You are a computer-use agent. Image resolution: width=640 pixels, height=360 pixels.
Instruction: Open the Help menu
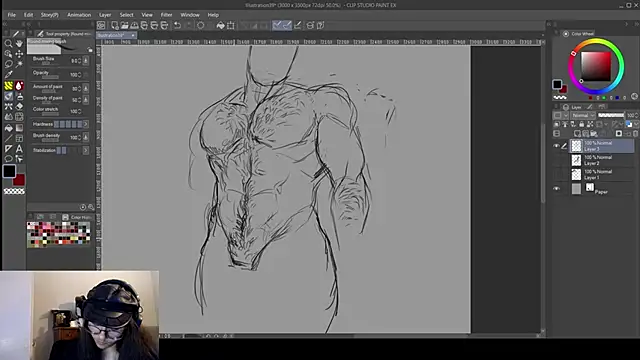click(x=213, y=15)
